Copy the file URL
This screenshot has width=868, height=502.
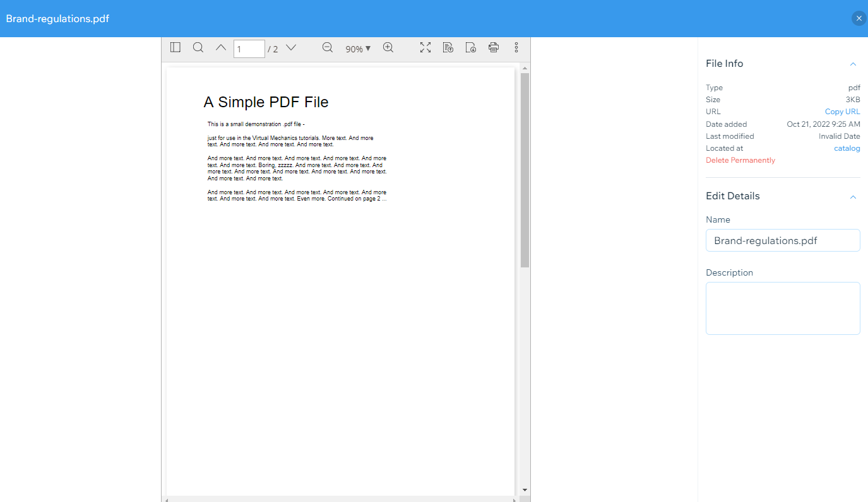842,111
